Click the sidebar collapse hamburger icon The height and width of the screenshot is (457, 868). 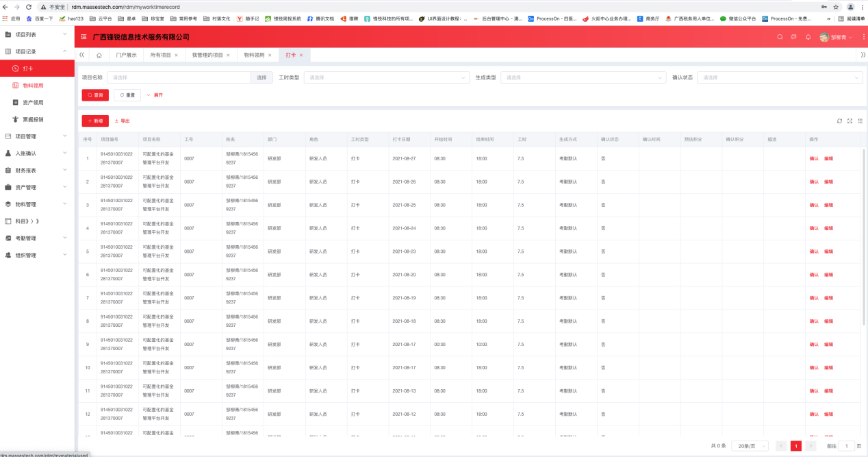click(84, 36)
